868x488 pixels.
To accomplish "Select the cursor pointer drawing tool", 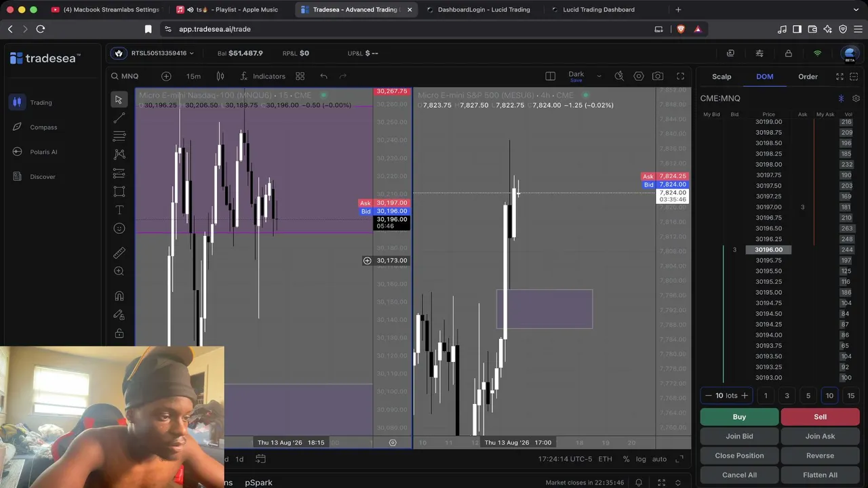I will [x=119, y=100].
